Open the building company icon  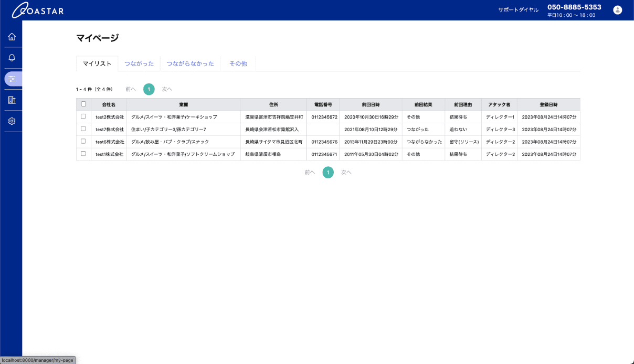12,100
